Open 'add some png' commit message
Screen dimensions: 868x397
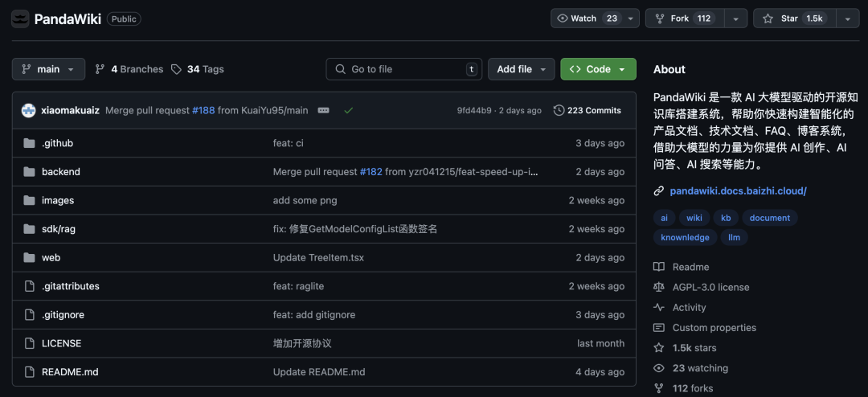click(x=305, y=200)
